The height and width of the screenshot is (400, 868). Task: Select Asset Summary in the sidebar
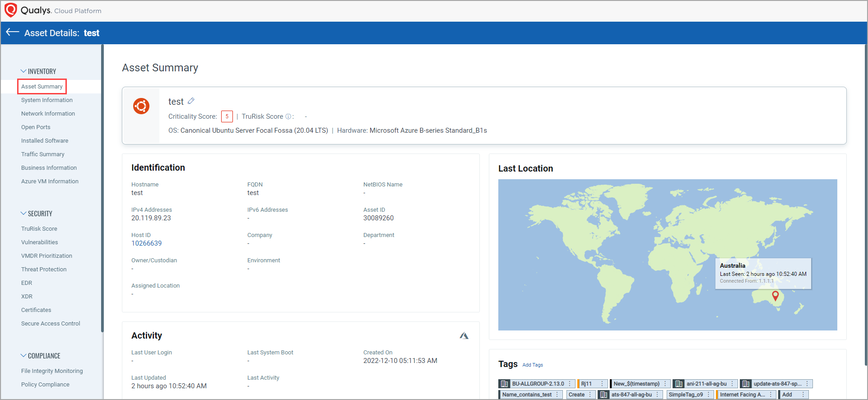(x=42, y=87)
